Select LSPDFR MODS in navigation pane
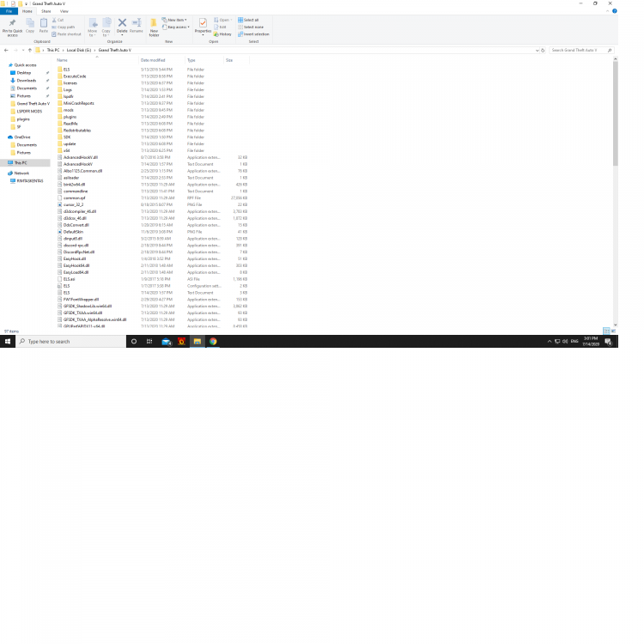644x644 pixels. tap(29, 112)
